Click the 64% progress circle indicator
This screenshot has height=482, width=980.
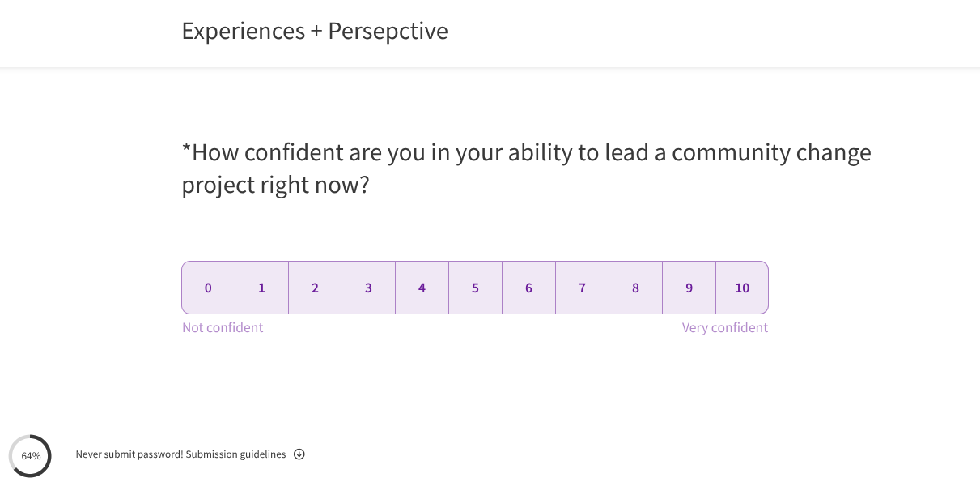(x=31, y=456)
